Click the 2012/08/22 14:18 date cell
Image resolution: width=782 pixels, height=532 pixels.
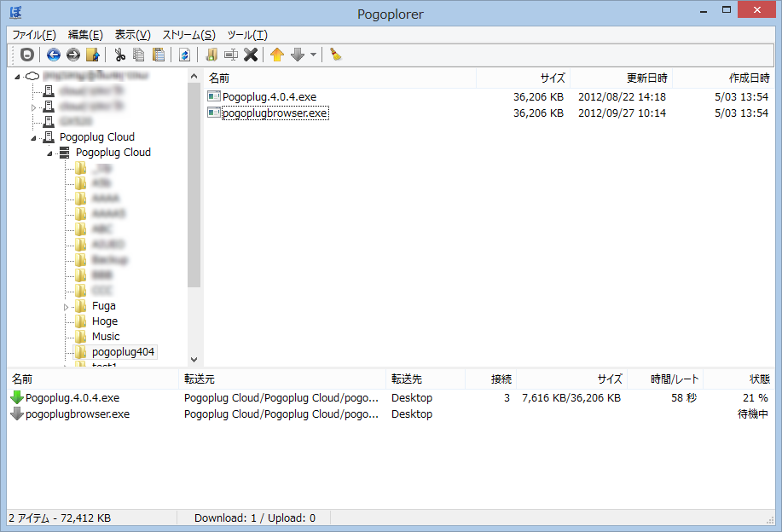tap(622, 96)
